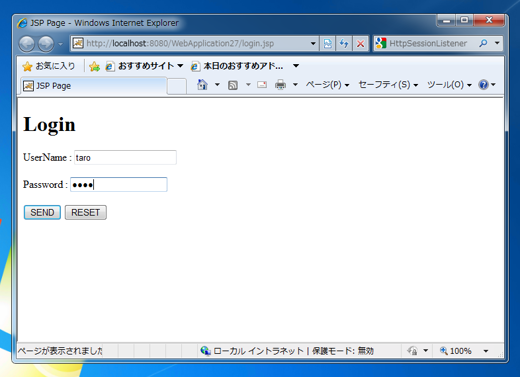Expand the Home button dropdown arrow
The width and height of the screenshot is (520, 377).
click(217, 85)
